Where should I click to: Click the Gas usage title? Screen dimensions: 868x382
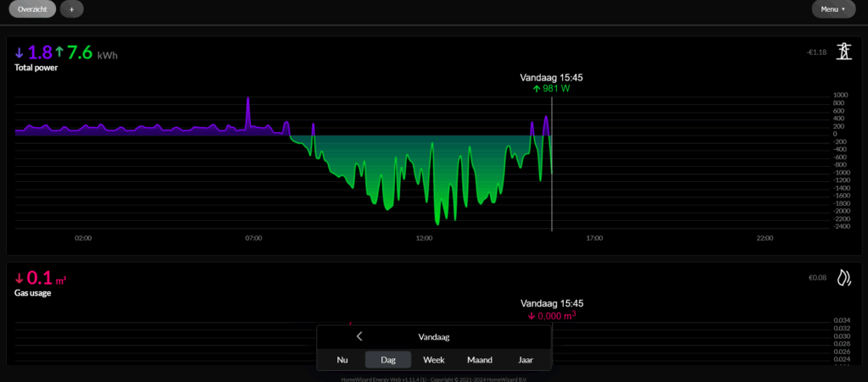coord(33,293)
